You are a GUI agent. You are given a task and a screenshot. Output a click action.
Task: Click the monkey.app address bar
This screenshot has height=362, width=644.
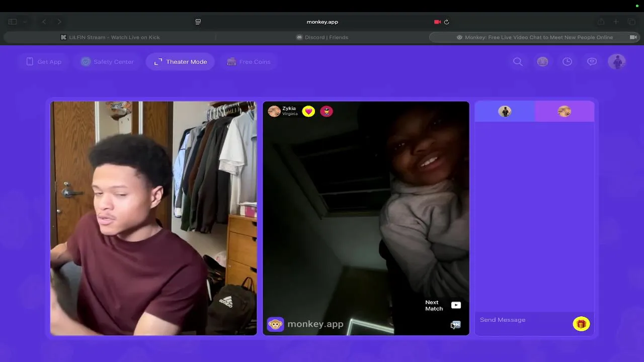click(322, 22)
